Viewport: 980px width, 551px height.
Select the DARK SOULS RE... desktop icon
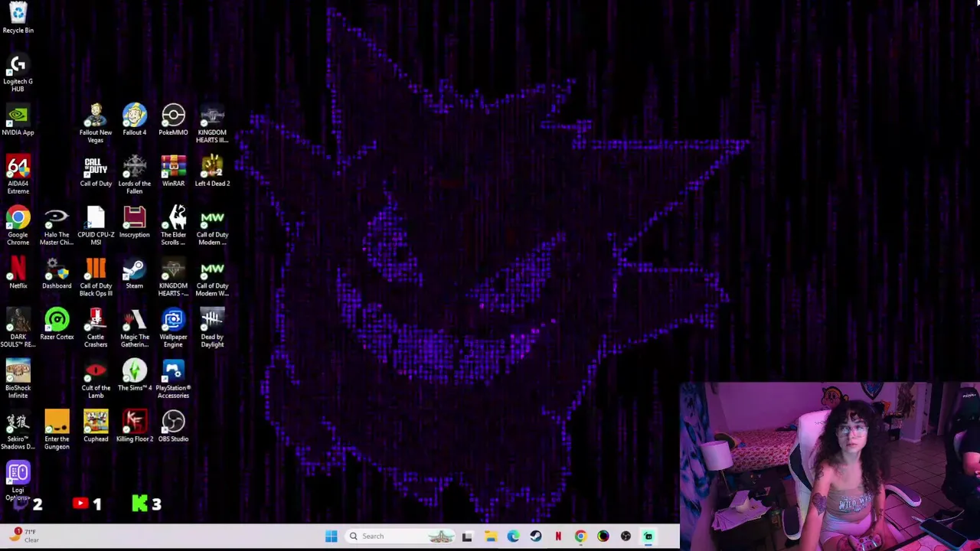pyautogui.click(x=18, y=328)
